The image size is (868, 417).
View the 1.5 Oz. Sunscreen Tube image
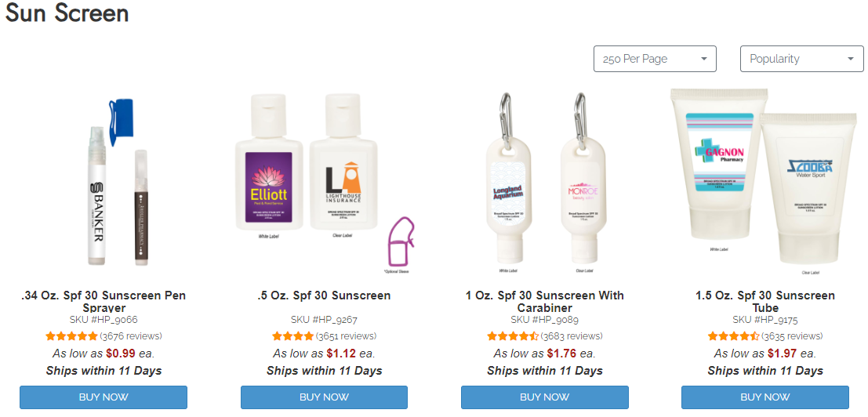coord(764,181)
